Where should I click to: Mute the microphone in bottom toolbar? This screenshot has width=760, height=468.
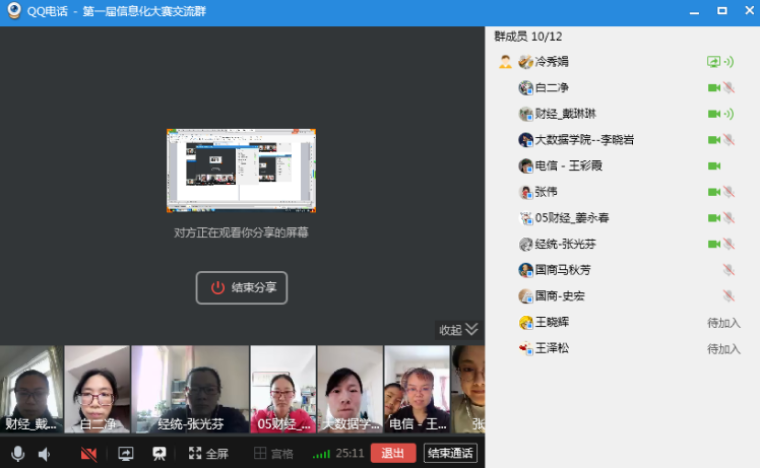(x=17, y=454)
